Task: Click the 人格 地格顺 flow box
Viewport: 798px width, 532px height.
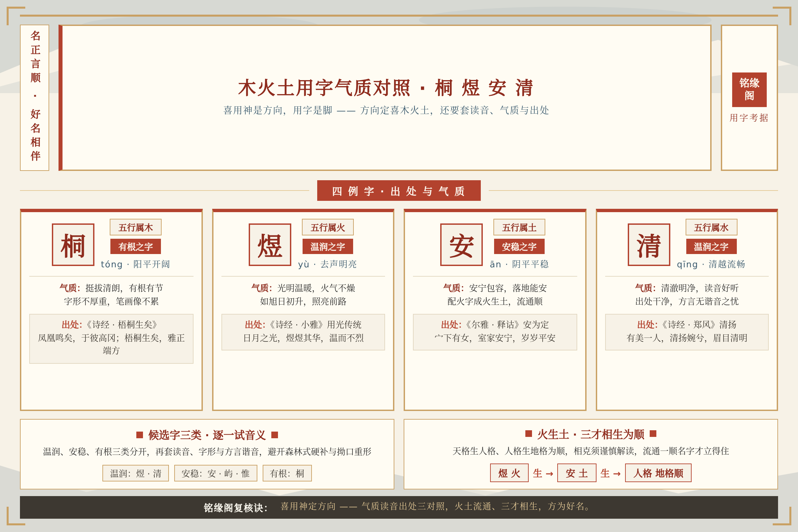Action: (x=658, y=473)
